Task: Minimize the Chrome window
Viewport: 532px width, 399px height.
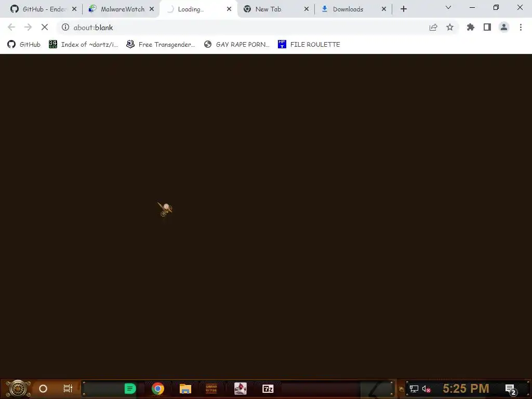Action: tap(472, 7)
